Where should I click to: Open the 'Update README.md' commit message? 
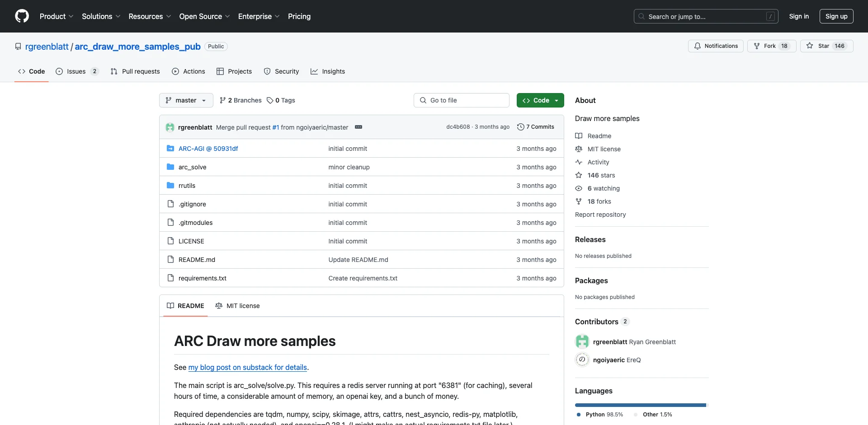pyautogui.click(x=358, y=260)
